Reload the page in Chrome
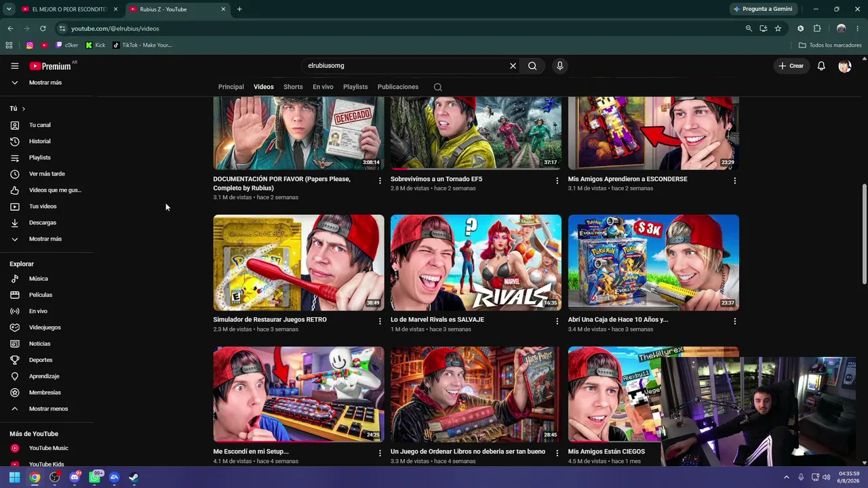Screen dimensions: 868x488 [x=43, y=28]
